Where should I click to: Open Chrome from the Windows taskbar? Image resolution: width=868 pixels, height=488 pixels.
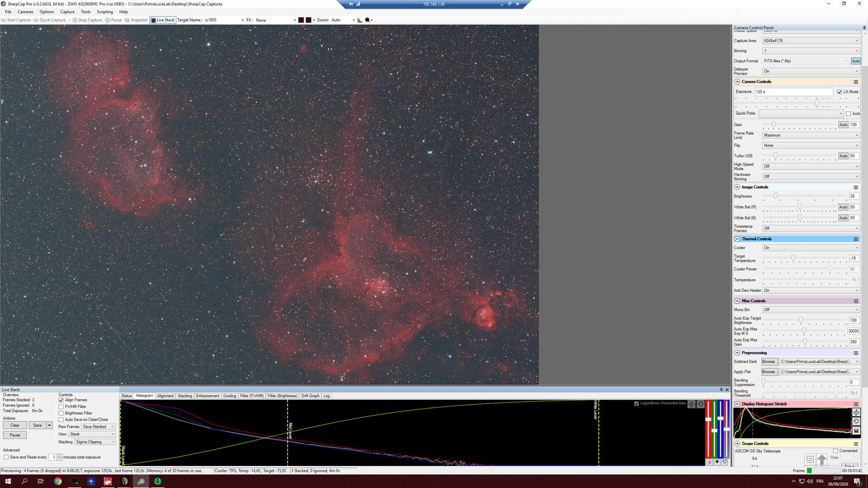point(58,481)
